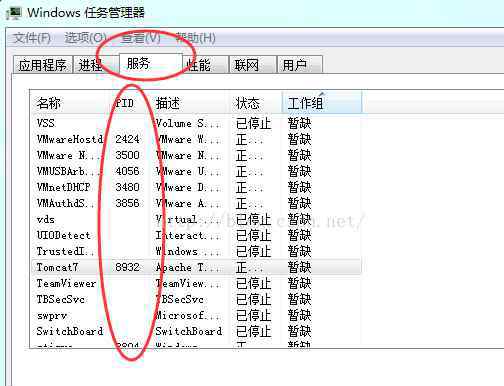The height and width of the screenshot is (386, 504).
Task: Open the 选项(O) menu
Action: [x=86, y=38]
